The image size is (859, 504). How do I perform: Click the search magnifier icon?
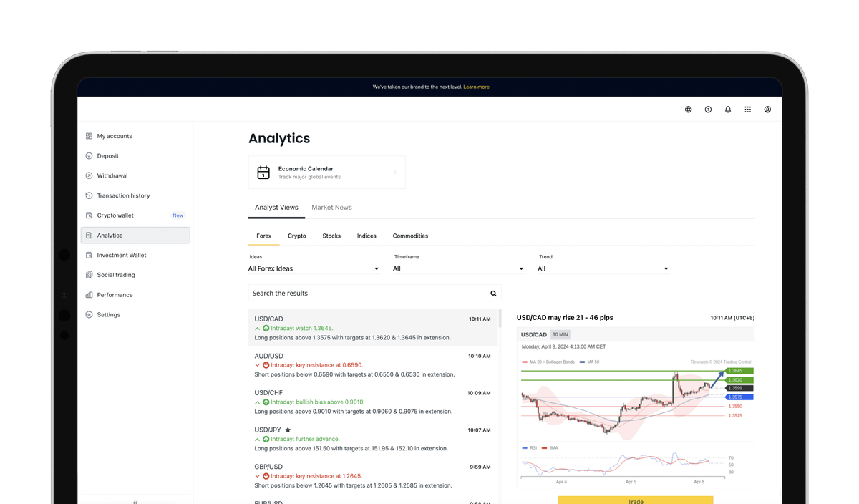click(x=493, y=294)
